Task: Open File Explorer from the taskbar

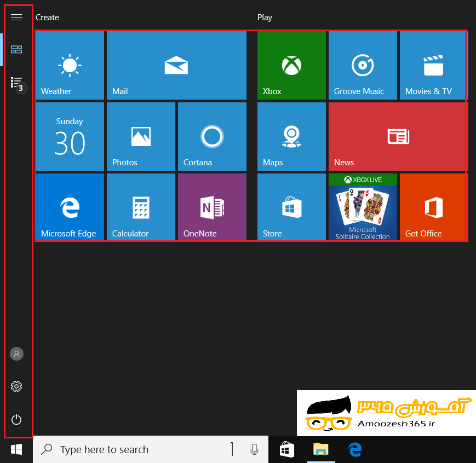Action: pyautogui.click(x=321, y=449)
